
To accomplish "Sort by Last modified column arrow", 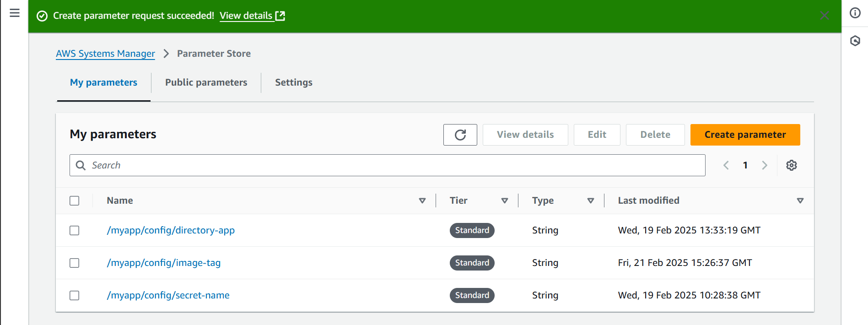I will [x=800, y=200].
